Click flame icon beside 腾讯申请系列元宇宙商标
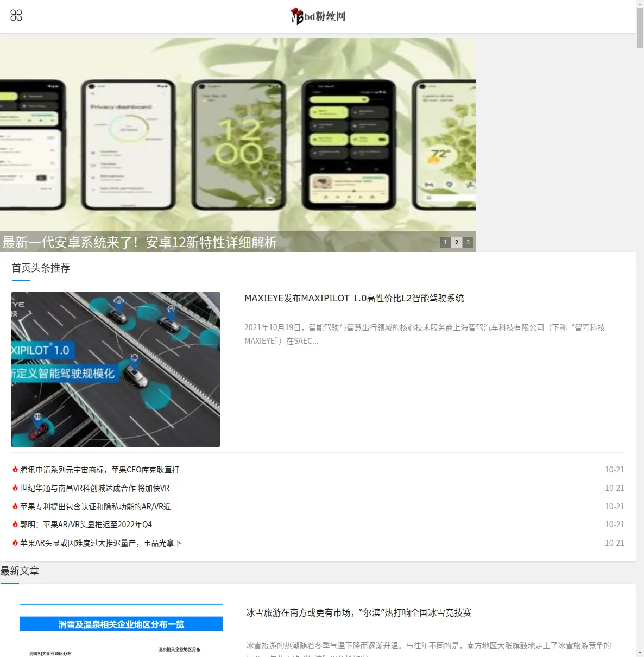Screen dimensions: 644x657 tap(15, 469)
